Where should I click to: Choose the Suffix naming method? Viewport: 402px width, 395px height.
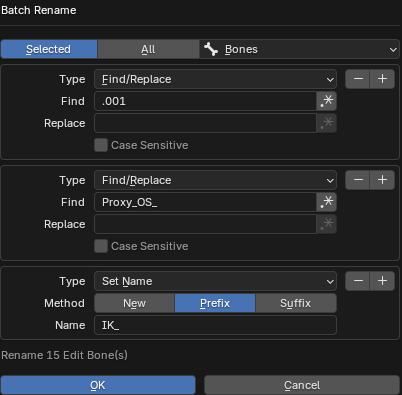coord(296,303)
